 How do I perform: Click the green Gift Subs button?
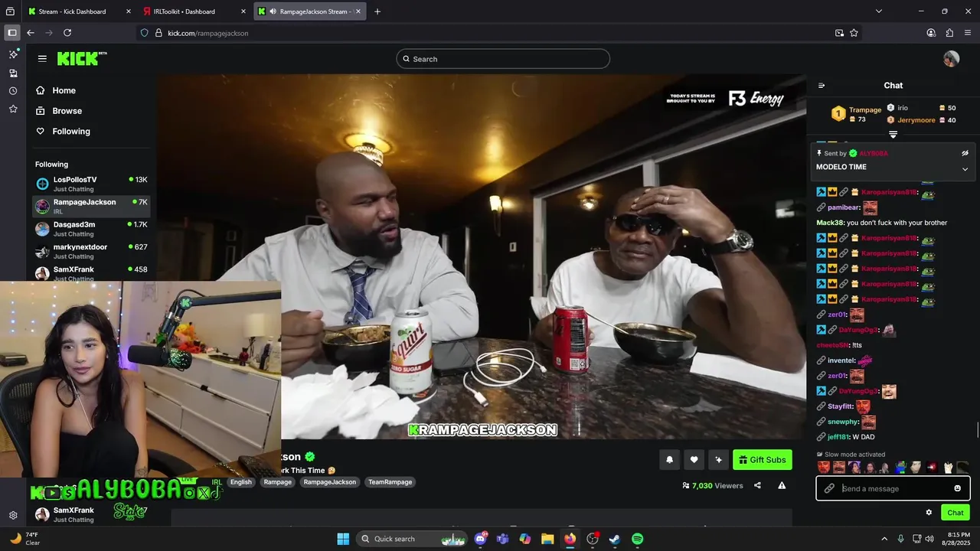pos(763,460)
